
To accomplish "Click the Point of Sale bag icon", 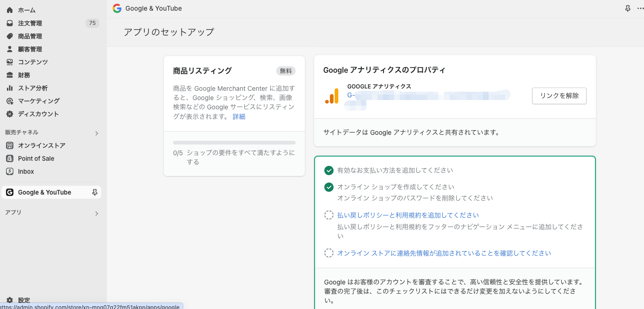I will pos(10,158).
